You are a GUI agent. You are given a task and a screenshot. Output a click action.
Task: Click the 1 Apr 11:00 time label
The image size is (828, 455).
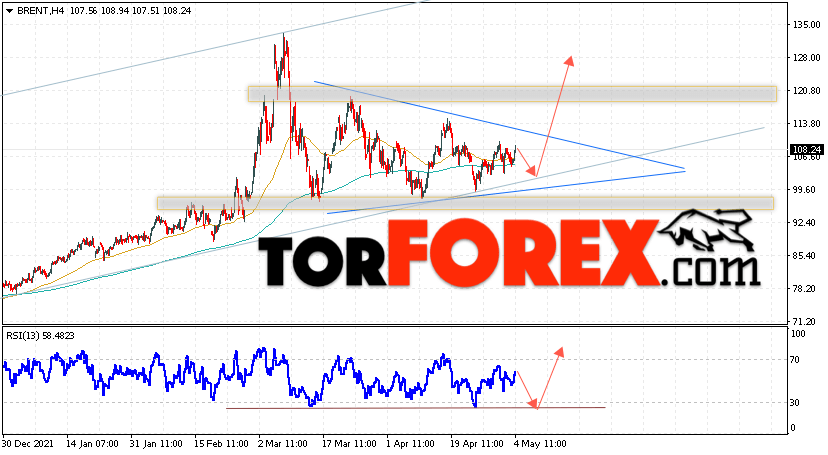(x=411, y=443)
